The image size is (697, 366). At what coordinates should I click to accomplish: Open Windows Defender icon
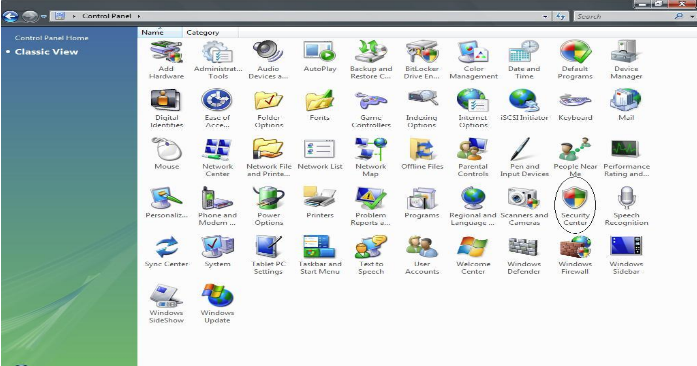524,255
